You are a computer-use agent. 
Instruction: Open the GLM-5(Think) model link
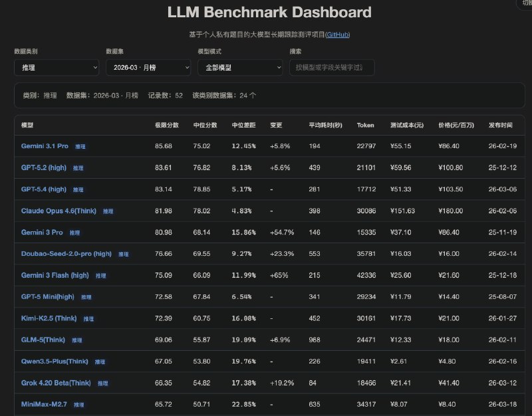43,340
